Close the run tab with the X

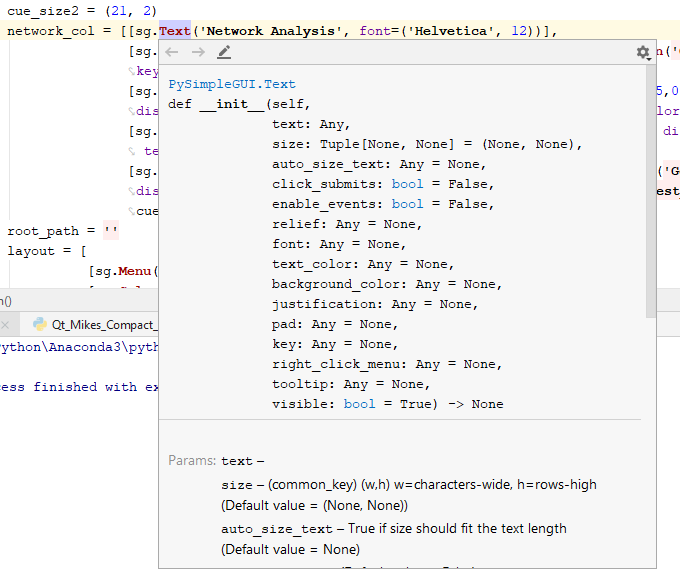5,325
